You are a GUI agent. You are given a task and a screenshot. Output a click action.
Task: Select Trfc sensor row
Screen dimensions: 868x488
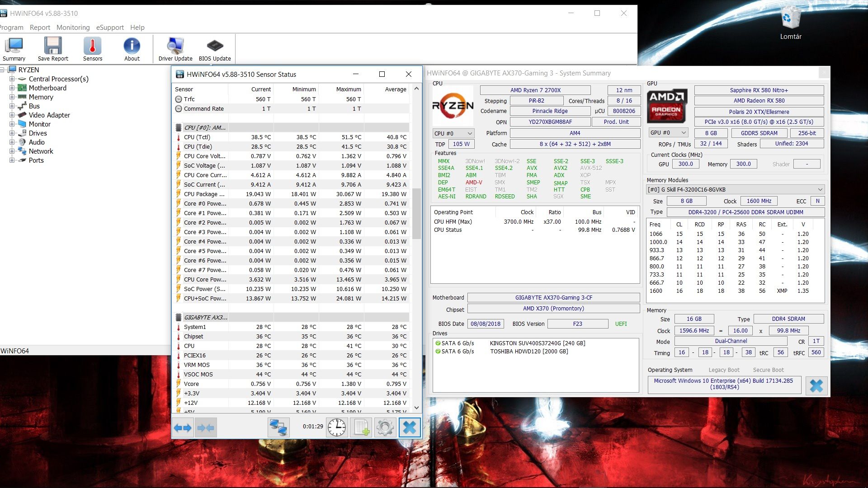[x=292, y=99]
